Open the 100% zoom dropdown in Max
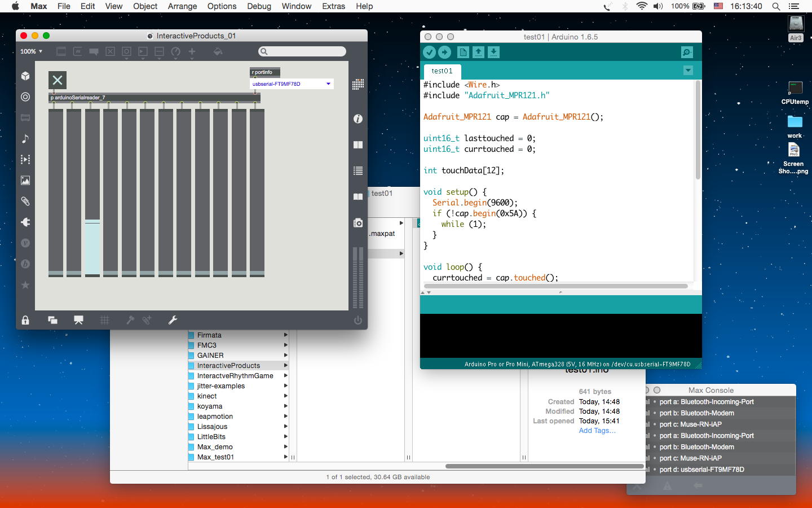This screenshot has height=508, width=812. click(32, 51)
